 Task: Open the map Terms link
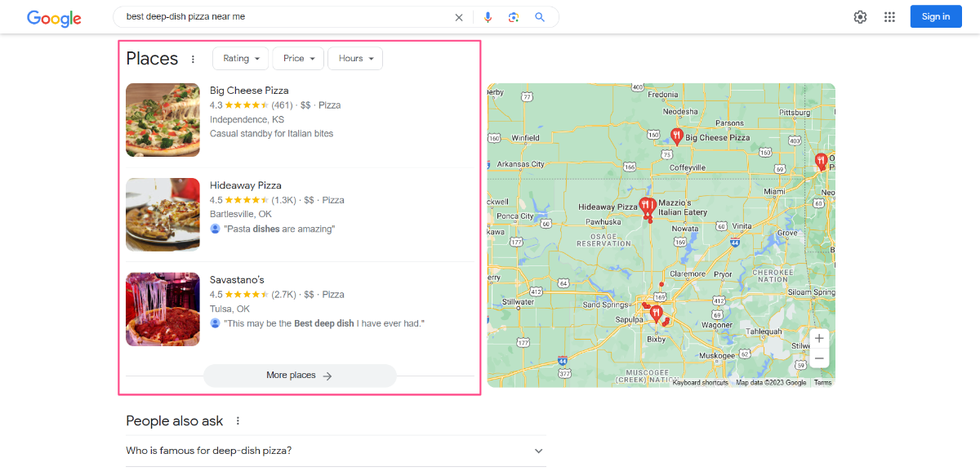[x=822, y=382]
